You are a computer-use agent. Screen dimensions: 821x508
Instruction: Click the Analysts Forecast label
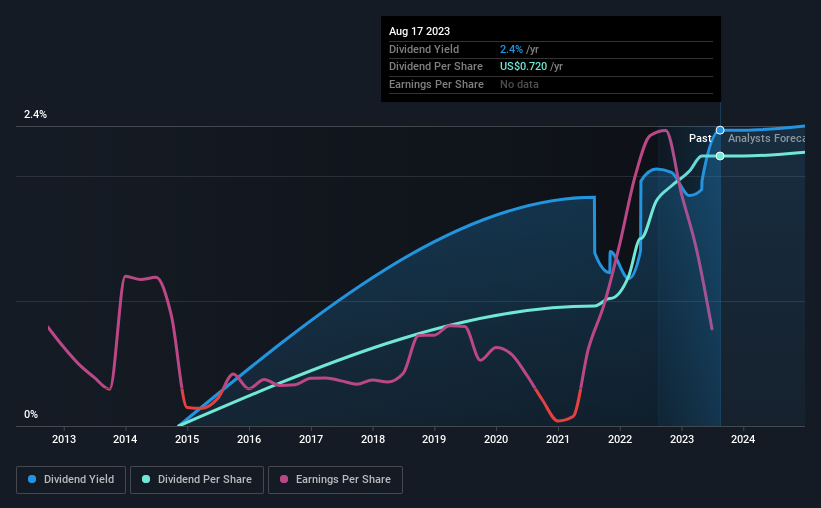tap(766, 138)
